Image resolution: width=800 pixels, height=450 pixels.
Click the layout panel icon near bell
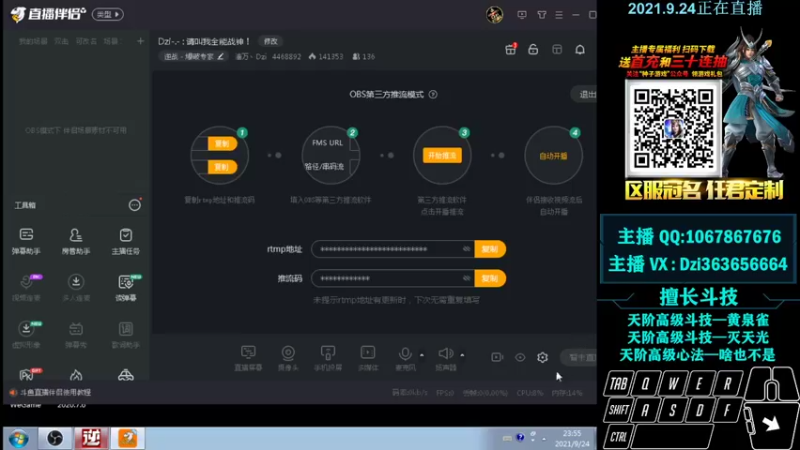[557, 49]
